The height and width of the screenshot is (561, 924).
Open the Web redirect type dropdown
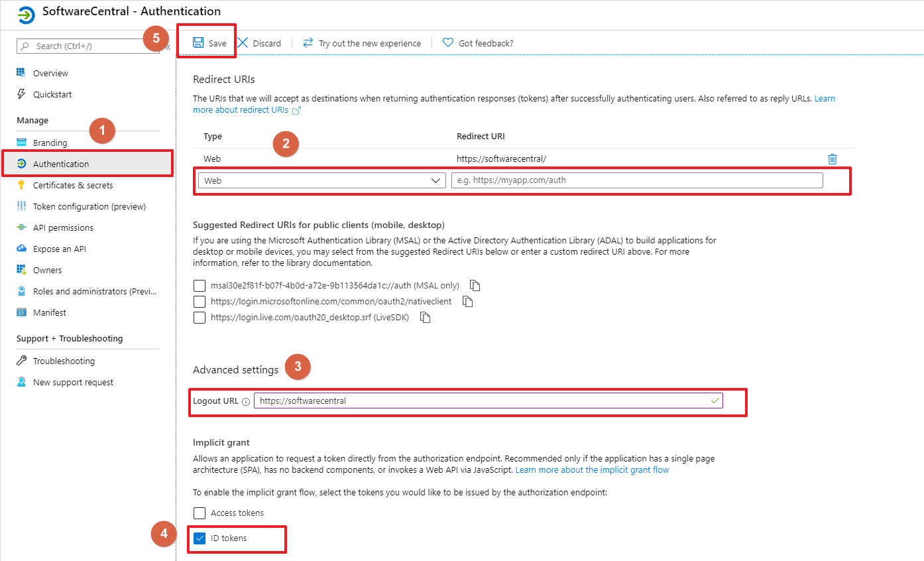pyautogui.click(x=321, y=180)
